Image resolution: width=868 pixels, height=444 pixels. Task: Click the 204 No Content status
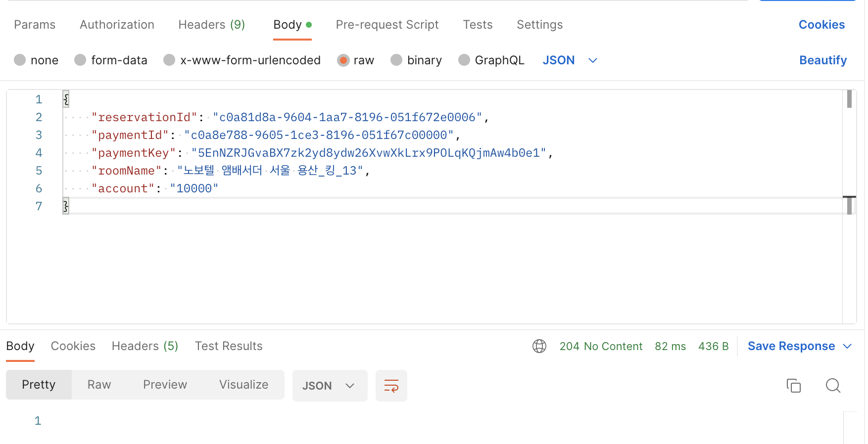pyautogui.click(x=601, y=346)
